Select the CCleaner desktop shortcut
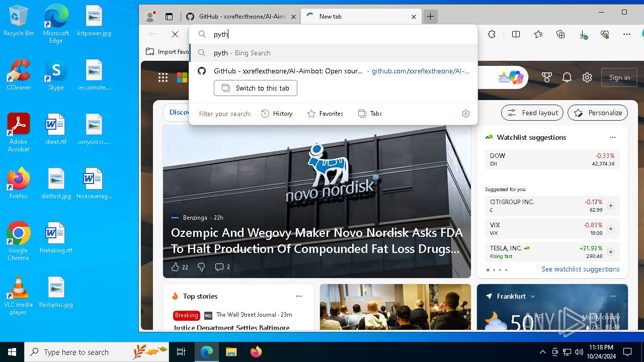This screenshot has width=644, height=362. (x=19, y=75)
